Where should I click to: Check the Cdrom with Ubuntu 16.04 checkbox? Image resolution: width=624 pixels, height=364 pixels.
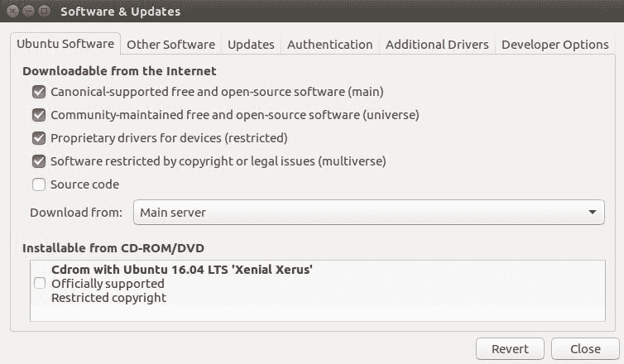coord(40,284)
